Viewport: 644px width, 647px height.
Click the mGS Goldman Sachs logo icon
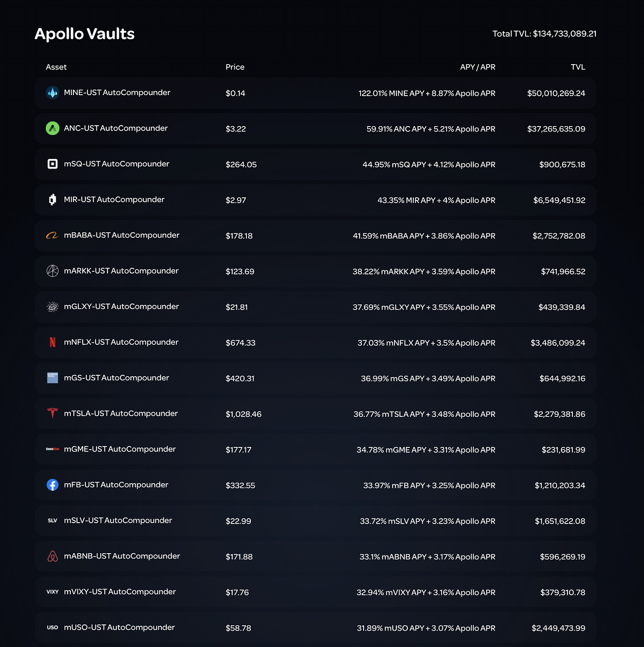tap(53, 378)
